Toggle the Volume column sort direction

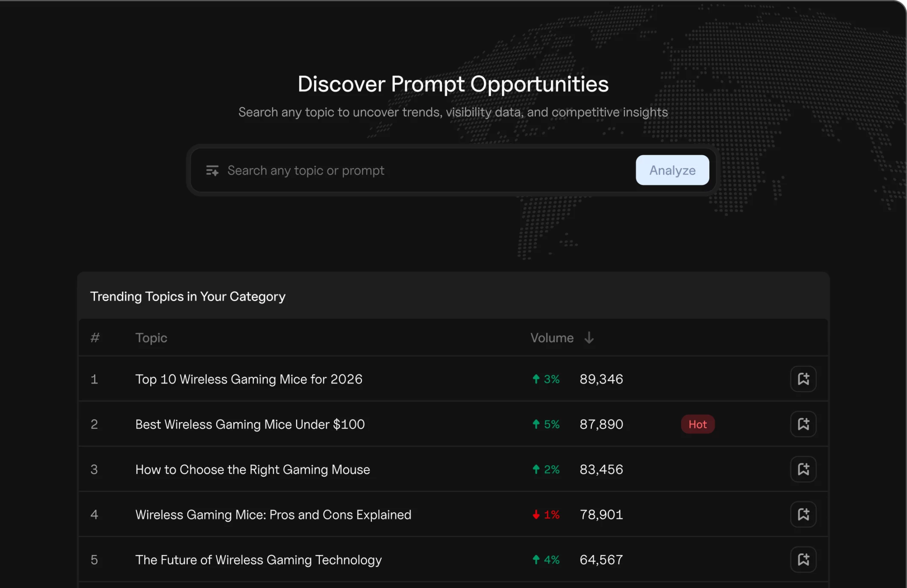589,338
